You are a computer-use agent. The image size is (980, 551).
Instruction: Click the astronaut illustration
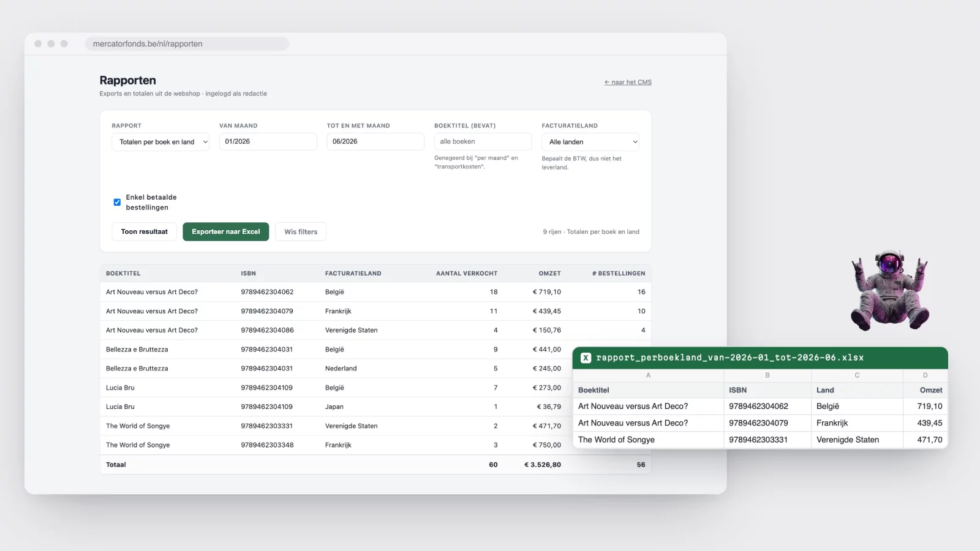[890, 290]
